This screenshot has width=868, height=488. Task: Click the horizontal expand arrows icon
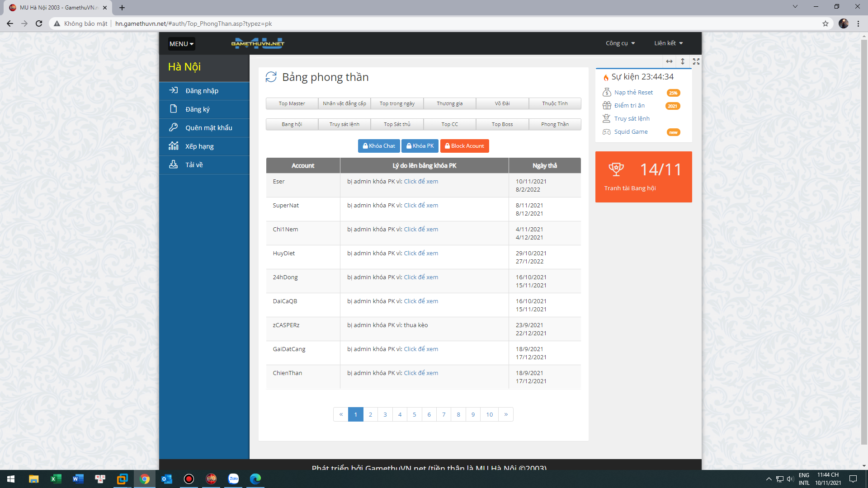(x=669, y=61)
